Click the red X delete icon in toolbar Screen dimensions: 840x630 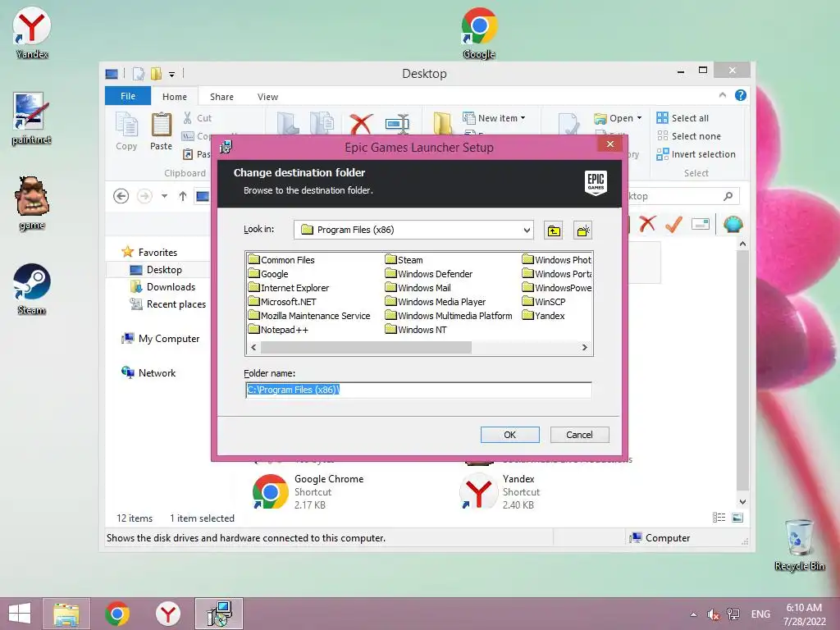647,223
